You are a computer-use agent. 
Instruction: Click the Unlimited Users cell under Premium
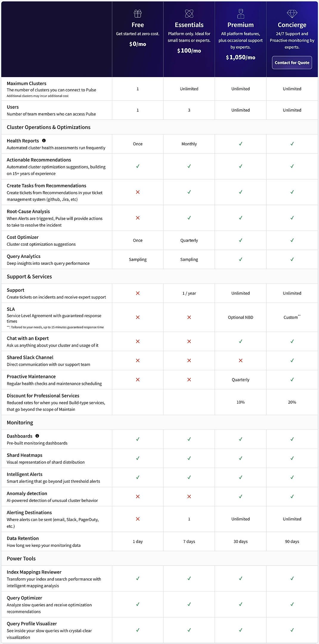[x=240, y=110]
